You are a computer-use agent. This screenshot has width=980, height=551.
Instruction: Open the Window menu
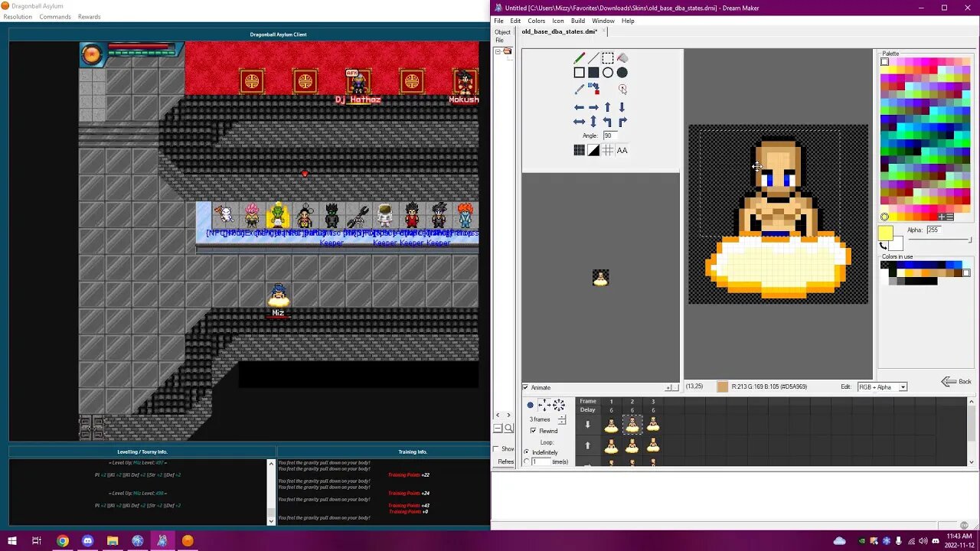coord(603,21)
